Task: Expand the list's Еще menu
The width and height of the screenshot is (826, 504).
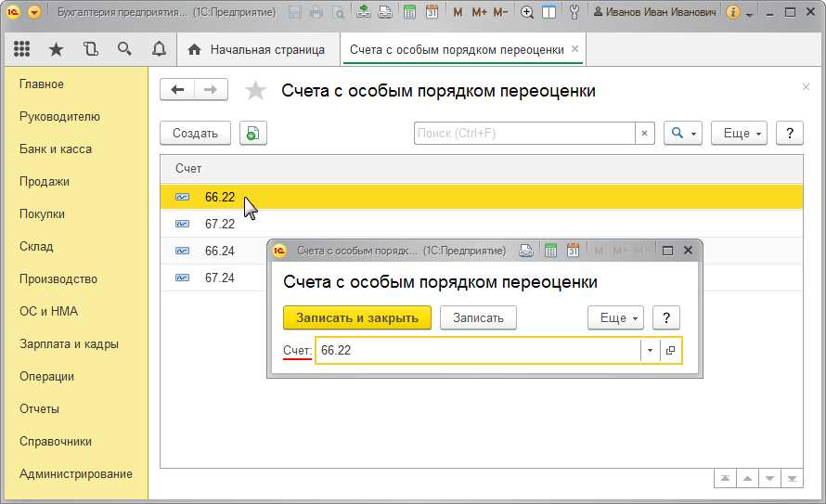Action: tap(739, 133)
